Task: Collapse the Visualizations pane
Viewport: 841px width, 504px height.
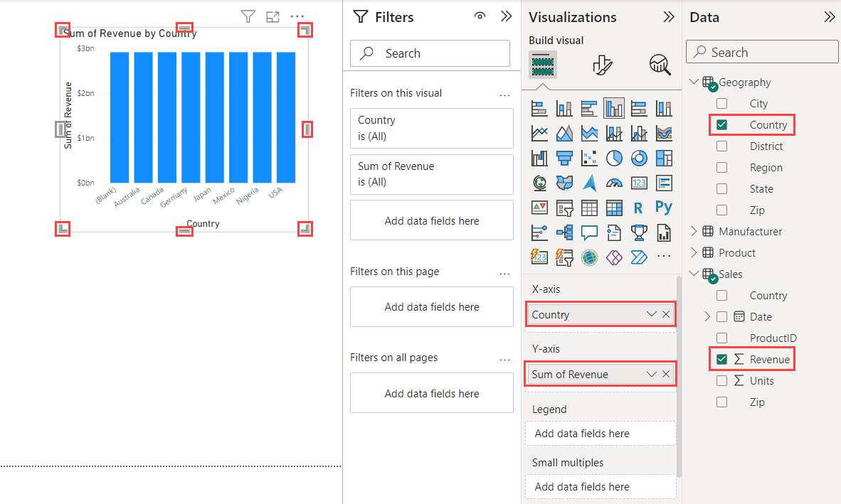Action: pyautogui.click(x=668, y=16)
